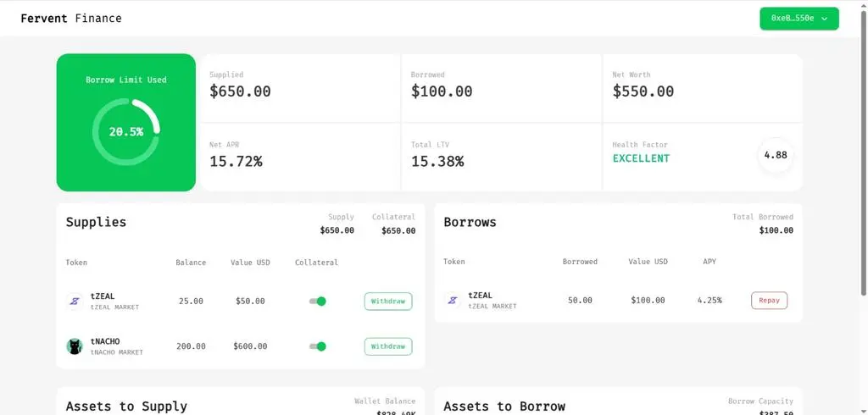Open the 0xeB…550e wallet dropdown
This screenshot has height=415, width=868.
[798, 19]
